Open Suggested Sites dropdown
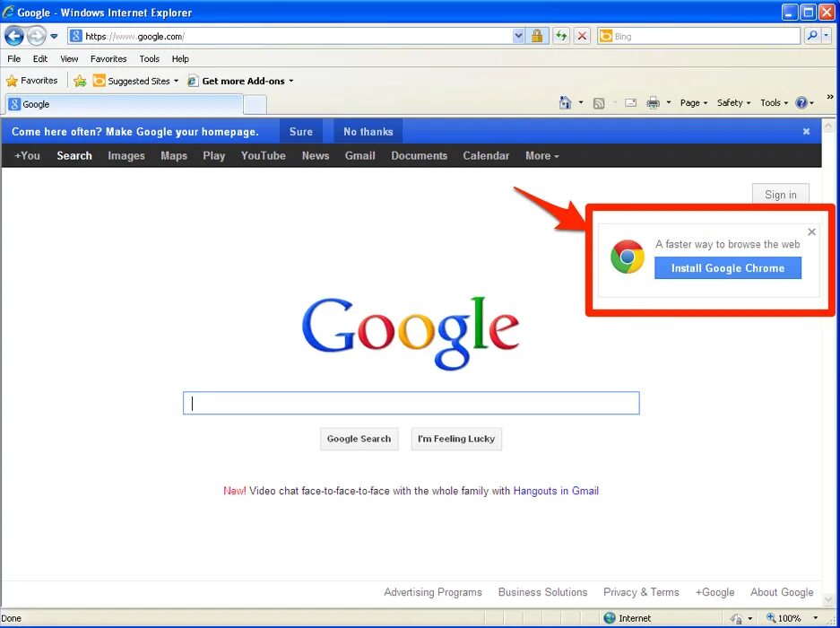 (135, 81)
